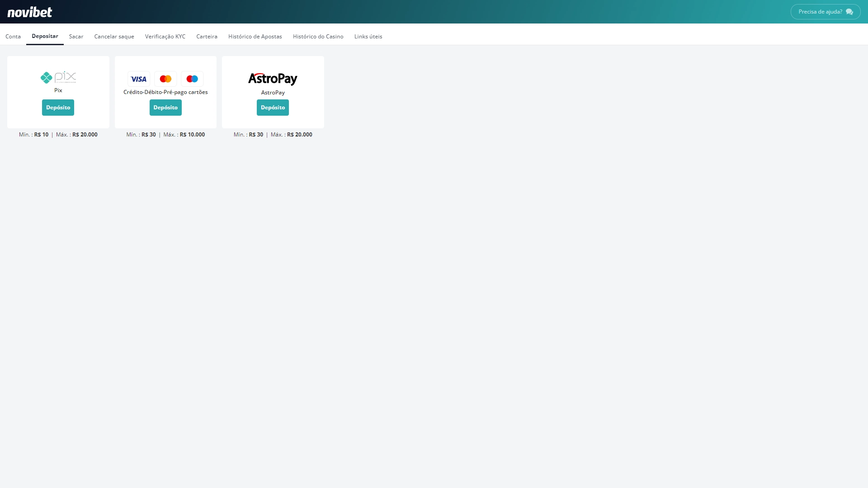Open Verificação KYC tab
Viewport: 868px width, 488px height.
click(165, 37)
